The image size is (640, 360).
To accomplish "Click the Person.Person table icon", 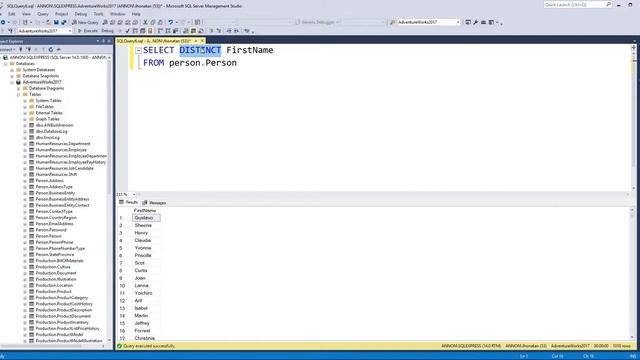I will [31, 236].
